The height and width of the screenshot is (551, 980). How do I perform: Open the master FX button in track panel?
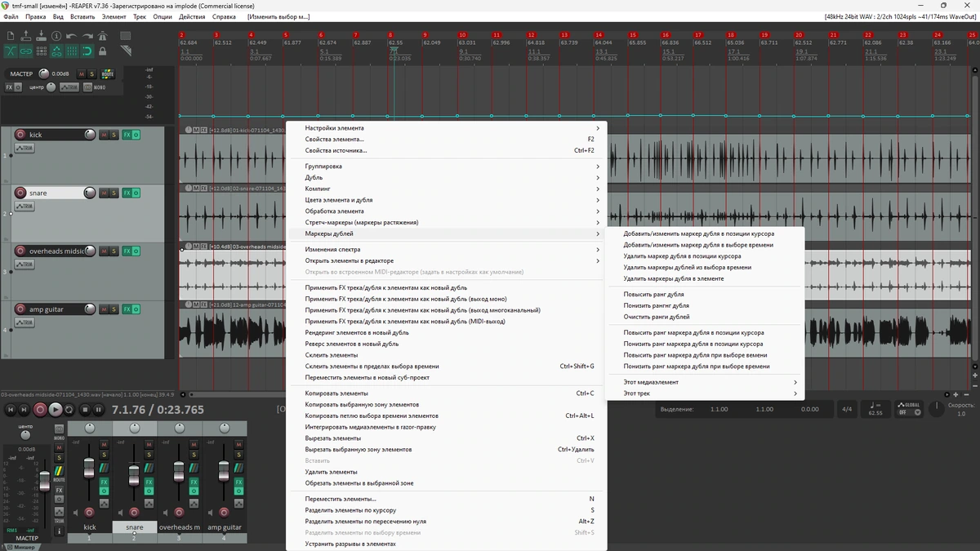pyautogui.click(x=9, y=87)
